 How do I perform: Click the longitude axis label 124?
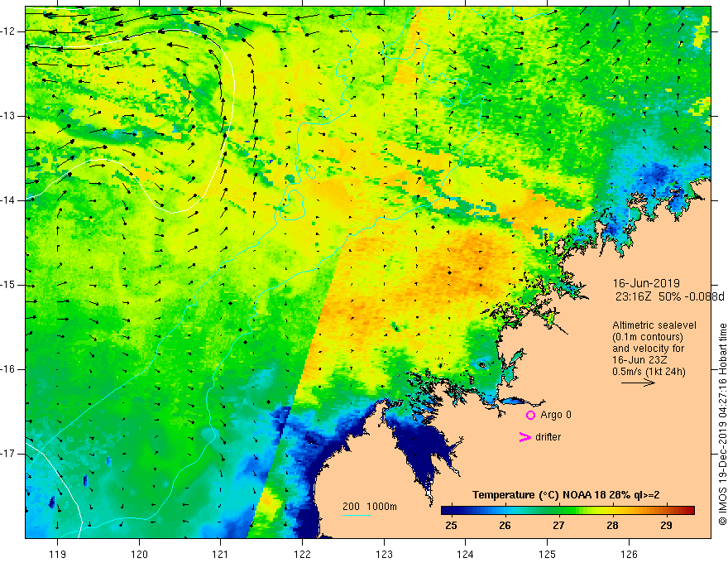click(x=466, y=554)
